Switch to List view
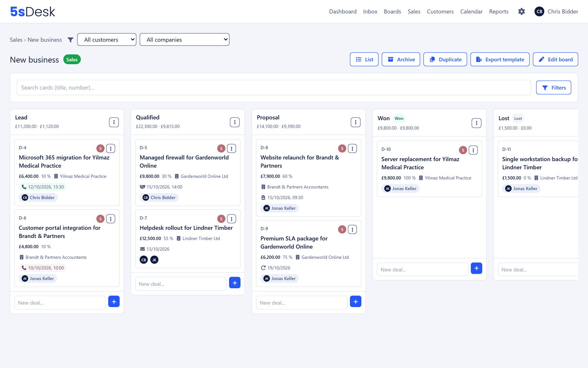 tap(364, 59)
